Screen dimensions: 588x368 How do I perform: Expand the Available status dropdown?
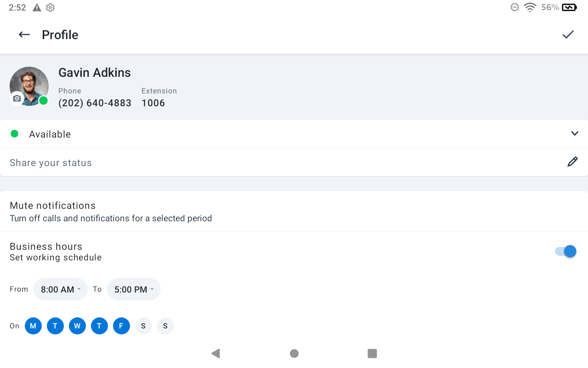click(574, 134)
